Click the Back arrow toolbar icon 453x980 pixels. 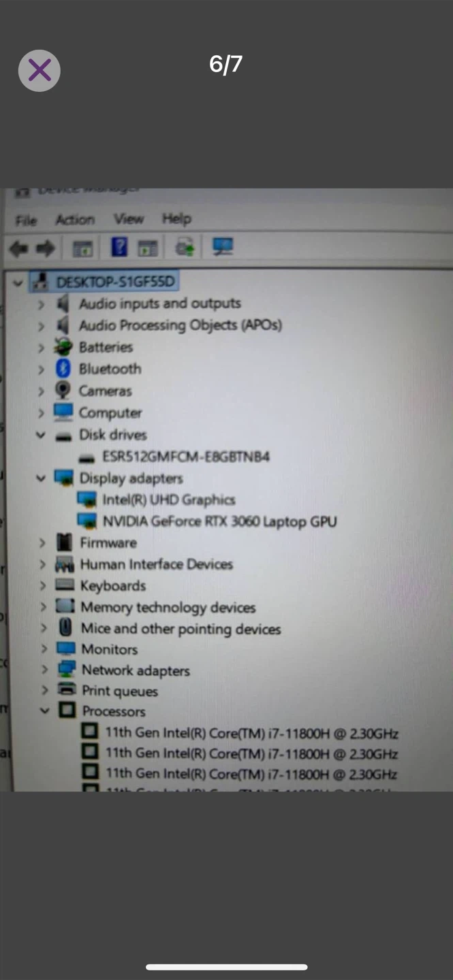pyautogui.click(x=18, y=248)
